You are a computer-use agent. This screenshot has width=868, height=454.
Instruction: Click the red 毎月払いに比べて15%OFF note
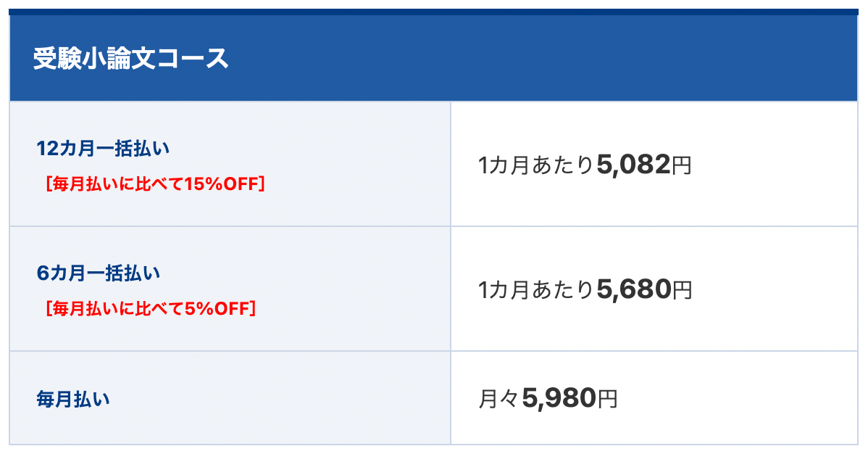[x=155, y=183]
